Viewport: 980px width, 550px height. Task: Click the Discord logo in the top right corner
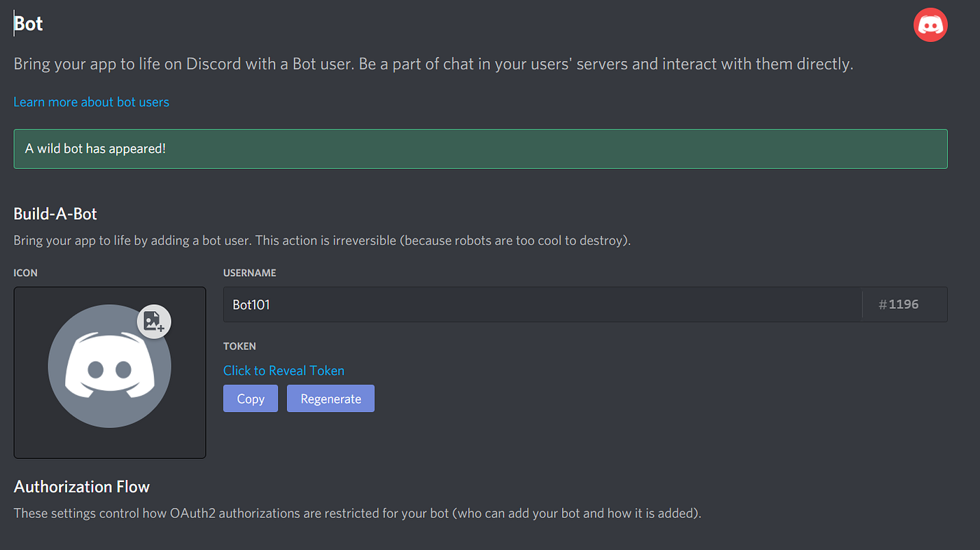pyautogui.click(x=930, y=24)
